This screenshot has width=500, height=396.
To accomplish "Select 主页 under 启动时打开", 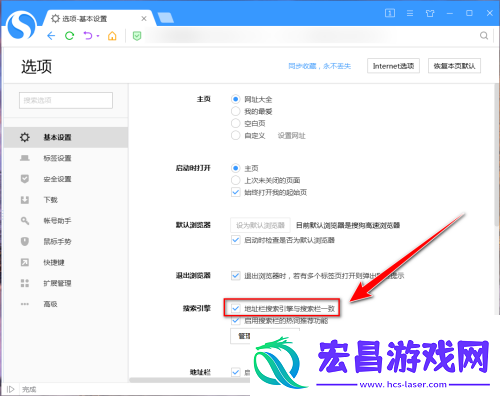I will click(235, 168).
